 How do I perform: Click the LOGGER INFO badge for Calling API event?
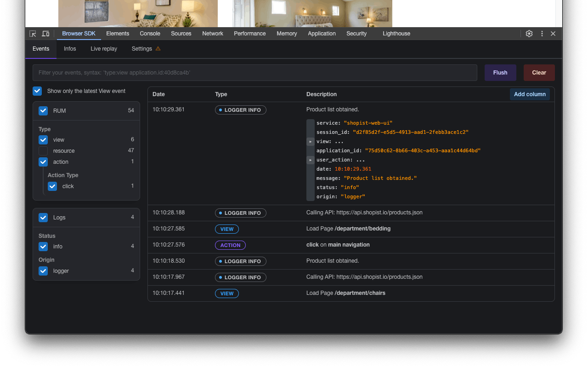[x=240, y=213]
